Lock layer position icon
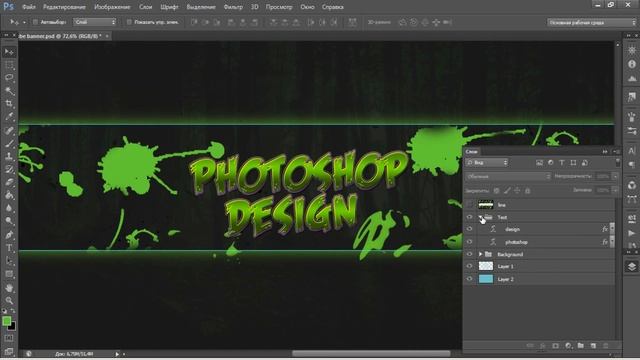The width and height of the screenshot is (640, 360). (517, 191)
